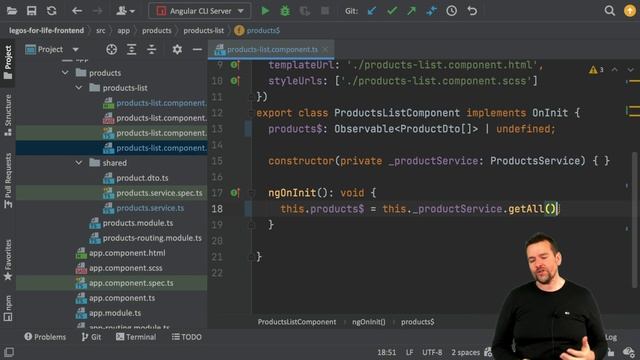Collapse the products-list folder
The height and width of the screenshot is (360, 640).
pyautogui.click(x=78, y=88)
